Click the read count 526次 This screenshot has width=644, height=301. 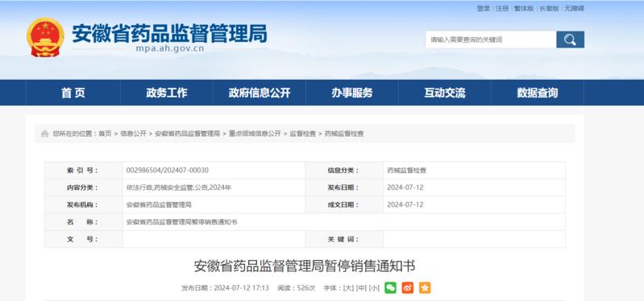tap(306, 288)
